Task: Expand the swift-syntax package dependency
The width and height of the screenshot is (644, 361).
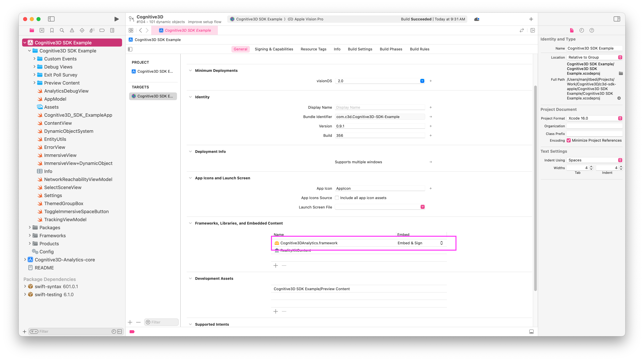Action: [25, 286]
